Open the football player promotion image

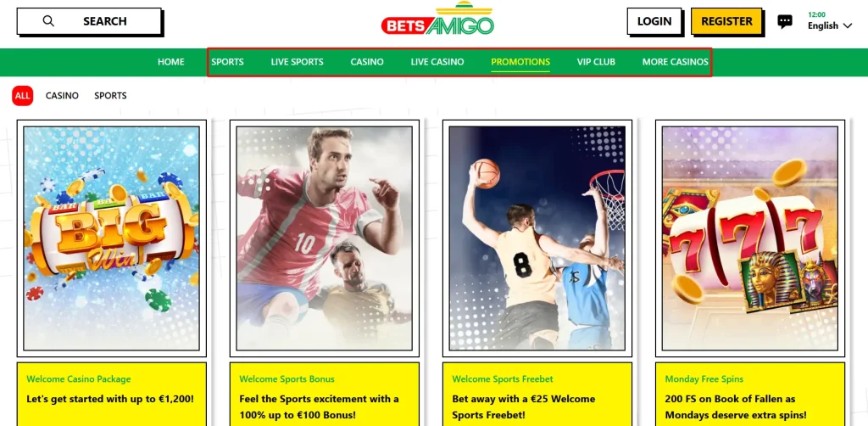(x=325, y=238)
